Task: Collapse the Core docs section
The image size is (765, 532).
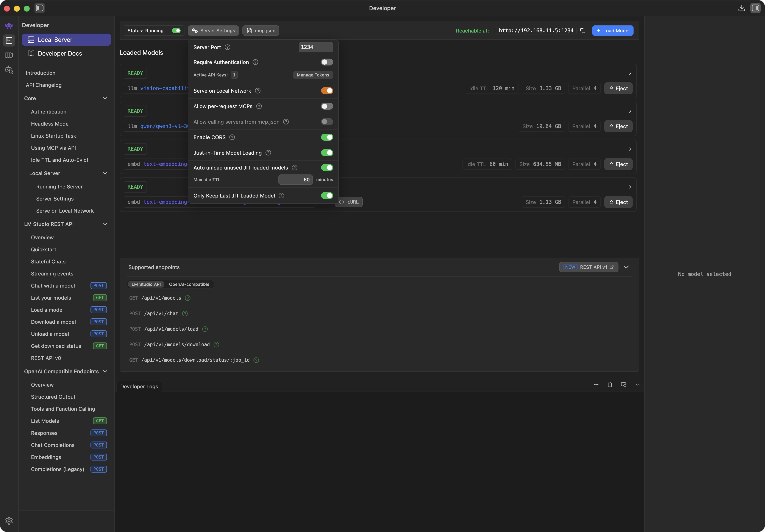Action: coord(105,98)
